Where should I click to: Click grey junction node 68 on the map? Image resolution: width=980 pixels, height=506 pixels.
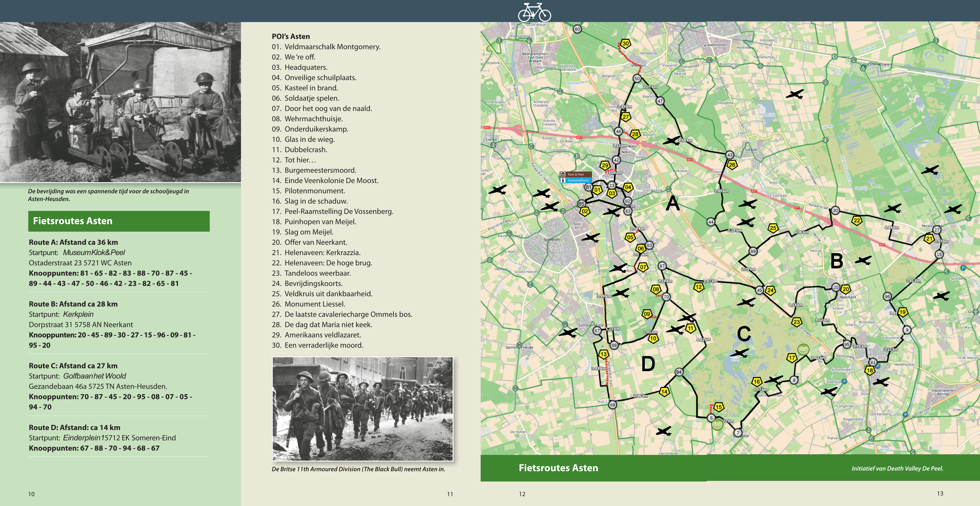[613, 405]
